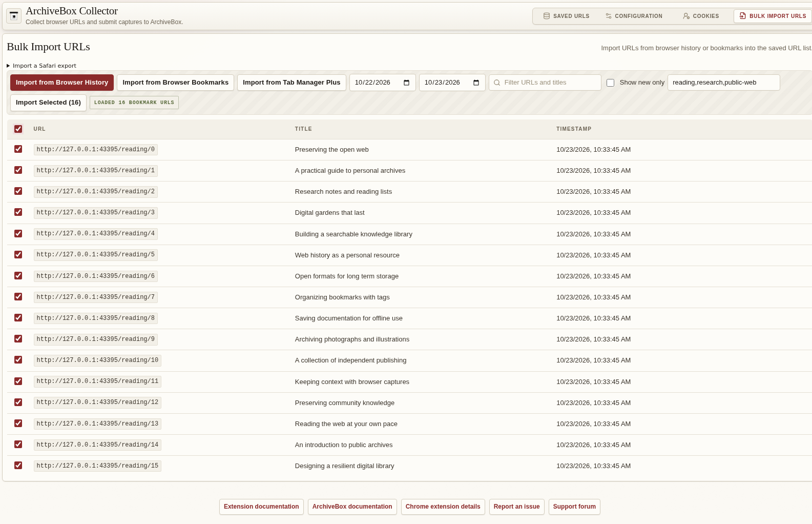Click the title 'Digital gardens that last'
This screenshot has width=812, height=524.
330,213
